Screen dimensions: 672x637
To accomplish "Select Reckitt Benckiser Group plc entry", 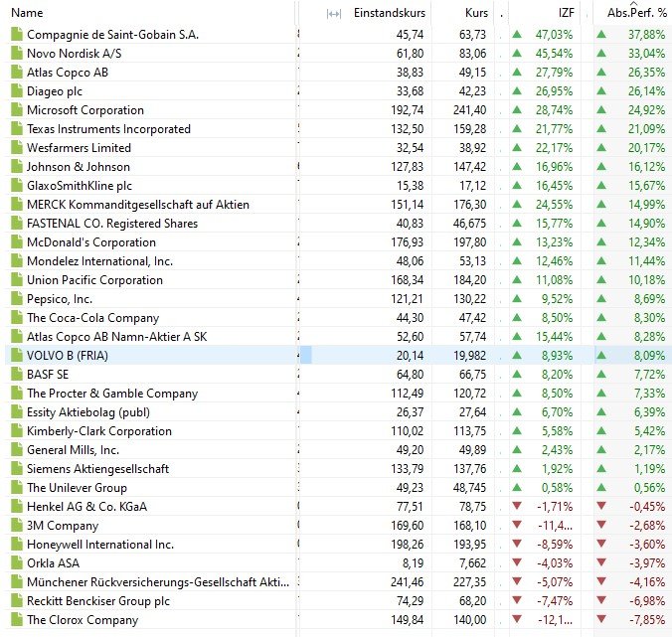I will coord(98,600).
